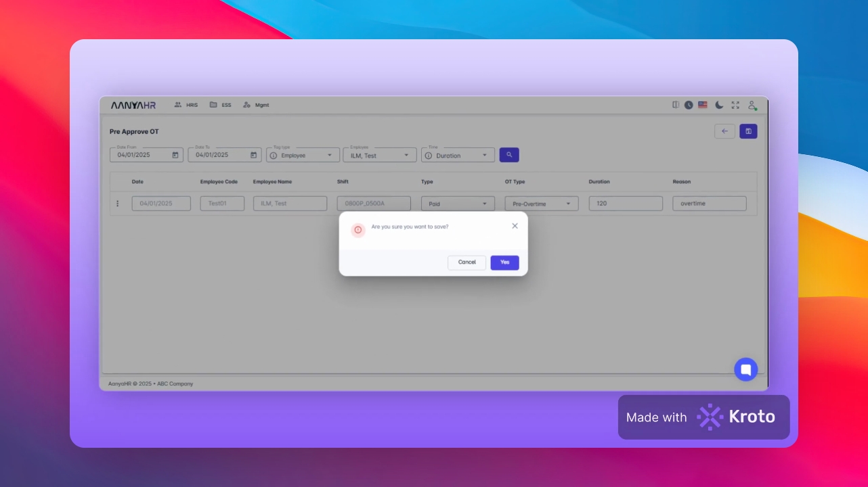Open the user profile icon

pyautogui.click(x=752, y=106)
